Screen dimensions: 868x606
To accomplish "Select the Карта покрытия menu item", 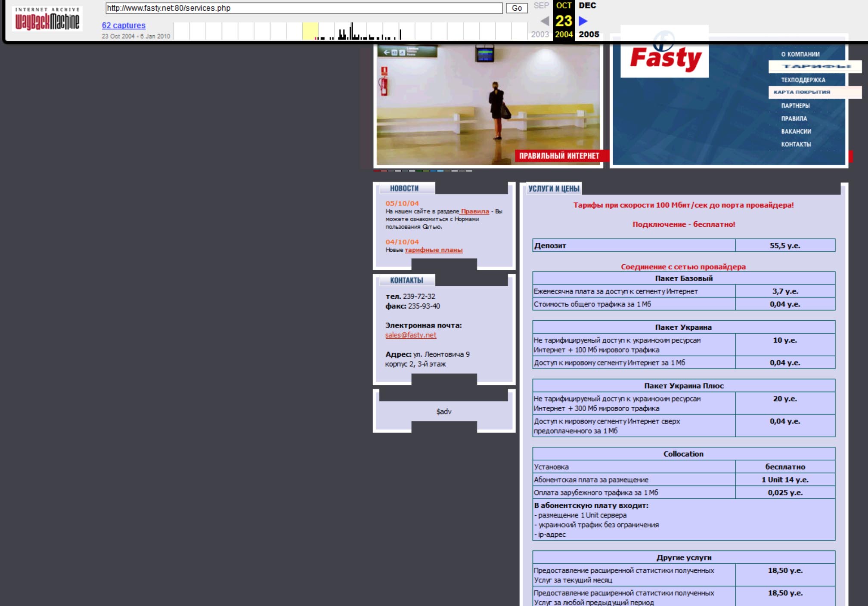I will click(x=802, y=92).
